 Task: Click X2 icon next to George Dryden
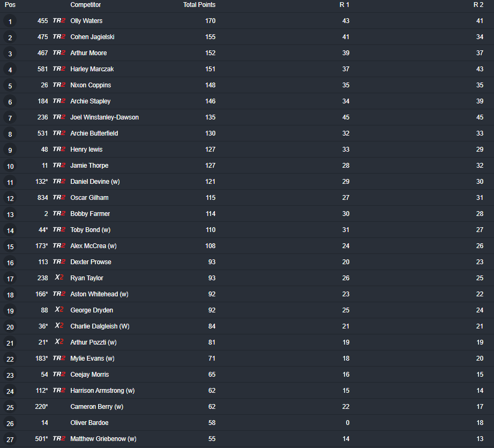tap(59, 310)
